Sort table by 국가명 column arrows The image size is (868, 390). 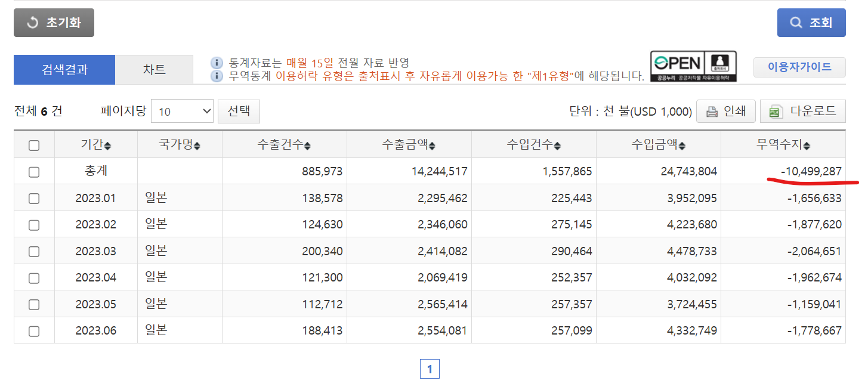point(197,146)
